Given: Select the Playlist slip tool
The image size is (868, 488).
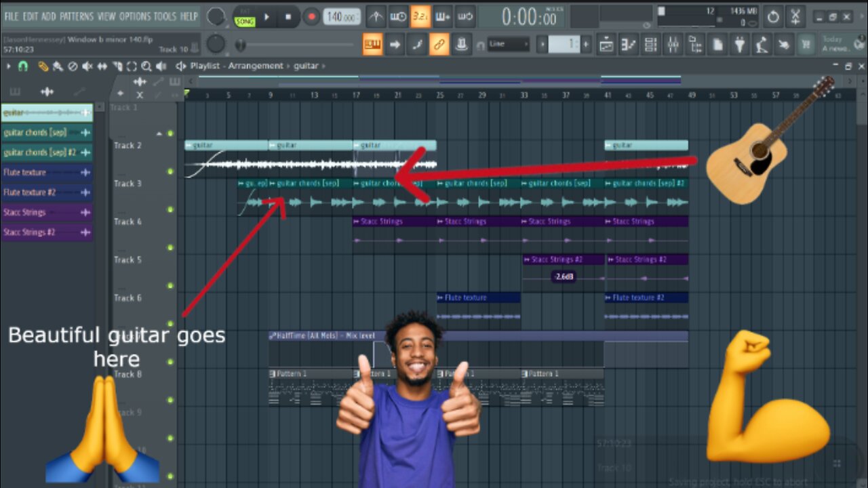Looking at the screenshot, I should point(102,66).
